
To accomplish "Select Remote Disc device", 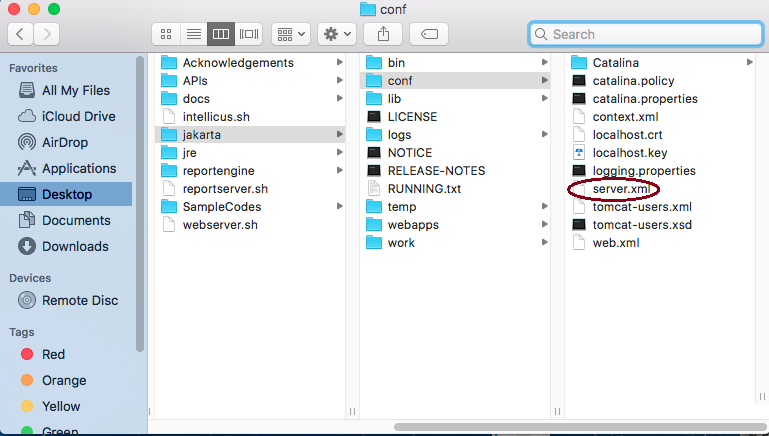I will 66,300.
